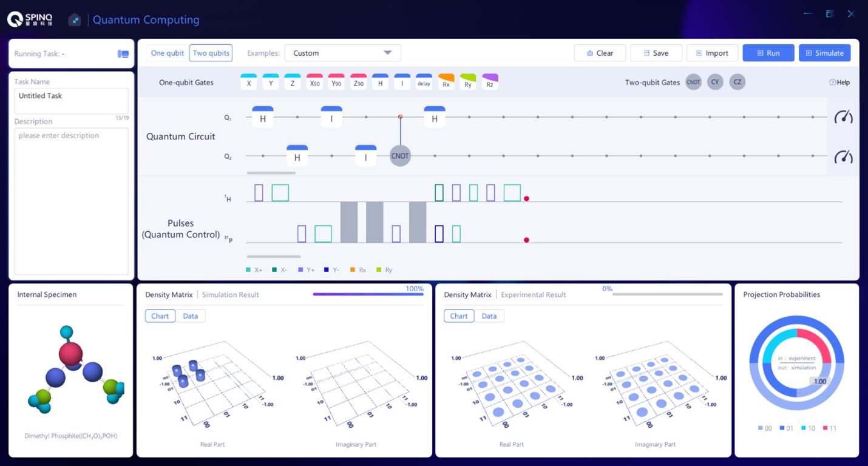
Task: Save the current circuit
Action: (656, 53)
